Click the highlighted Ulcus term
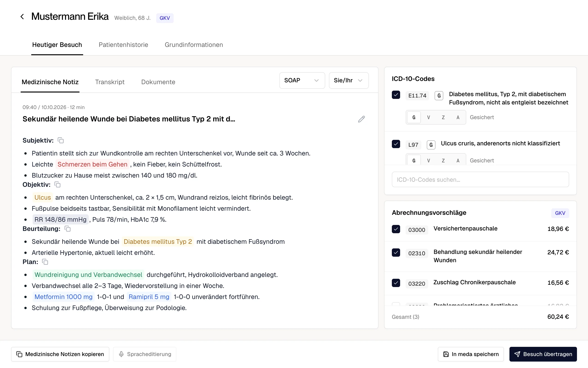Image resolution: width=588 pixels, height=368 pixels. (42, 197)
